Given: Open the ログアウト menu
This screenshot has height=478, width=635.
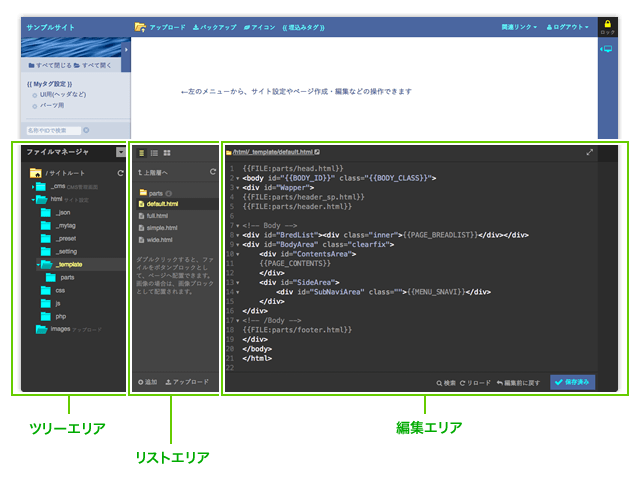Looking at the screenshot, I should pyautogui.click(x=571, y=27).
